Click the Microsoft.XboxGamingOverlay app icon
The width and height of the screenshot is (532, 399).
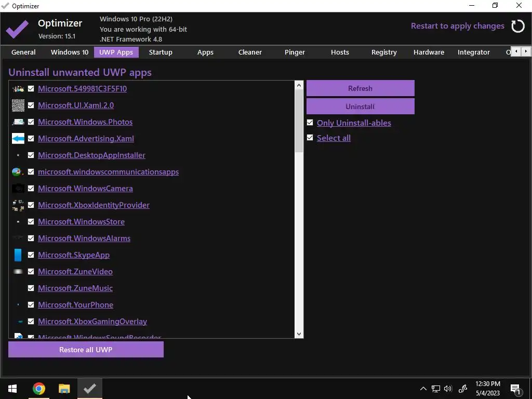coord(20,322)
